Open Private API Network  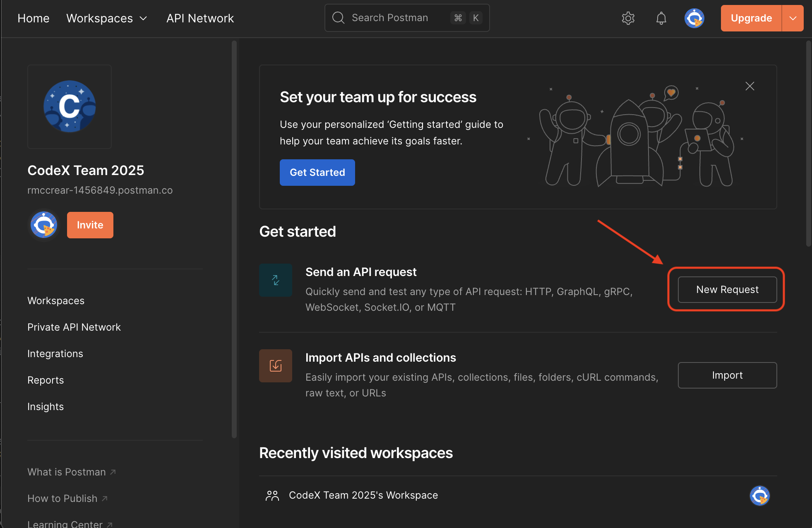pyautogui.click(x=74, y=327)
